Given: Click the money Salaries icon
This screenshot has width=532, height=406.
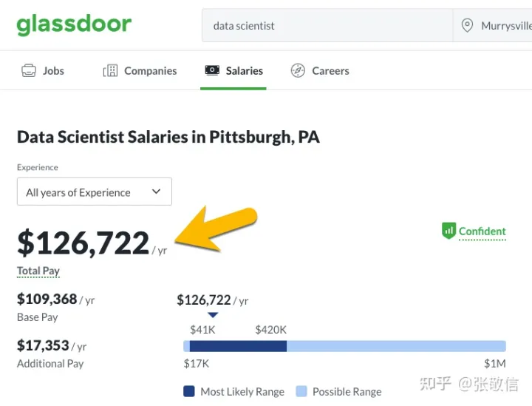Looking at the screenshot, I should [212, 70].
